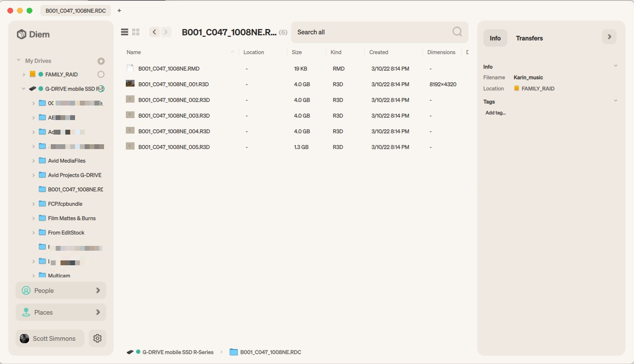Click the Diem logo icon
This screenshot has height=364, width=634.
(21, 34)
